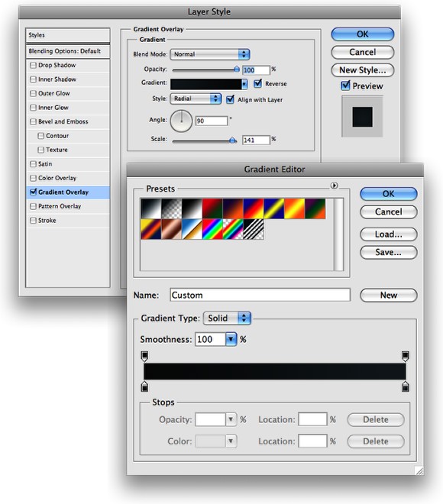Open the Gradient Type dropdown
Image resolution: width=443 pixels, height=504 pixels.
click(x=228, y=318)
